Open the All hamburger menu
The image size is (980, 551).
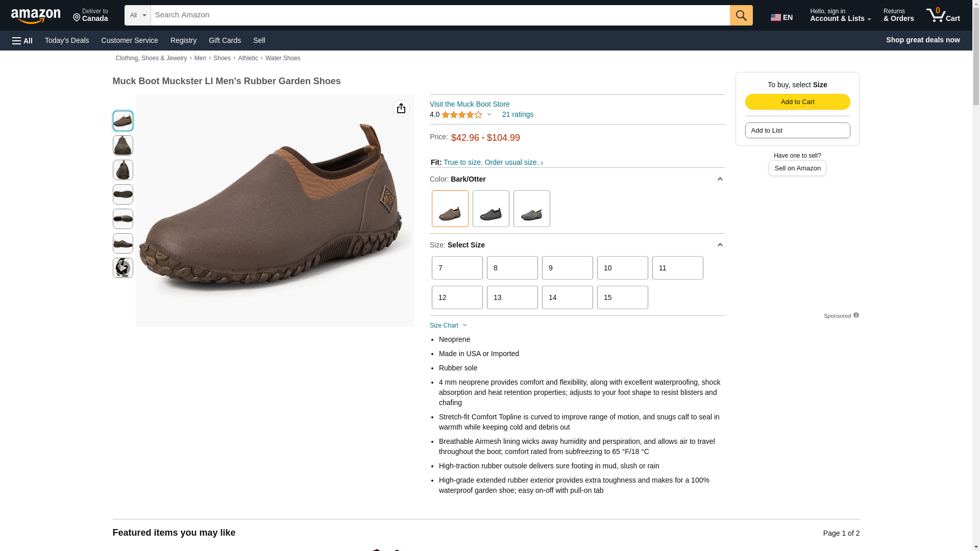point(22,40)
